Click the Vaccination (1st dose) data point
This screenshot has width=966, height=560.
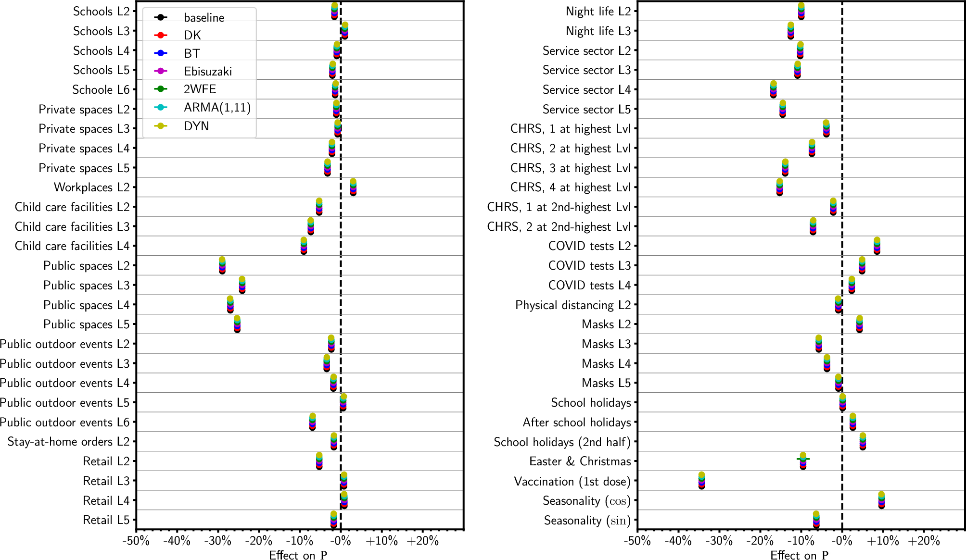[701, 481]
